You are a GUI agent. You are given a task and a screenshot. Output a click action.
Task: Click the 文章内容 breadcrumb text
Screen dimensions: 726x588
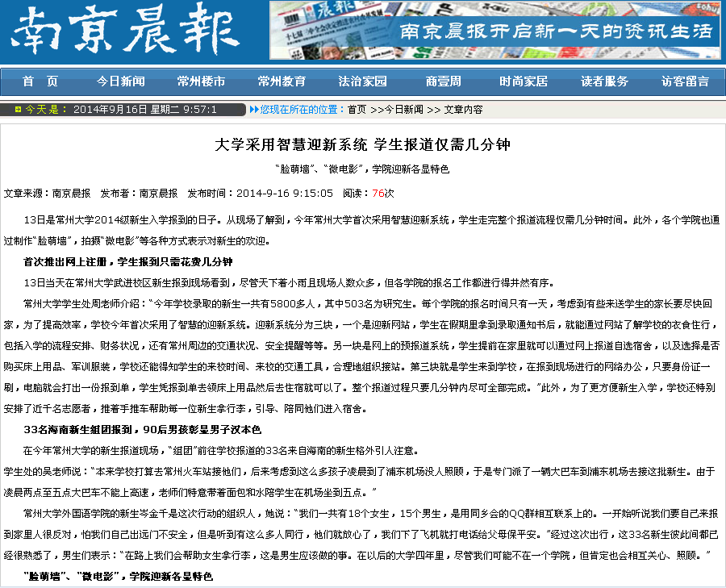click(x=464, y=109)
